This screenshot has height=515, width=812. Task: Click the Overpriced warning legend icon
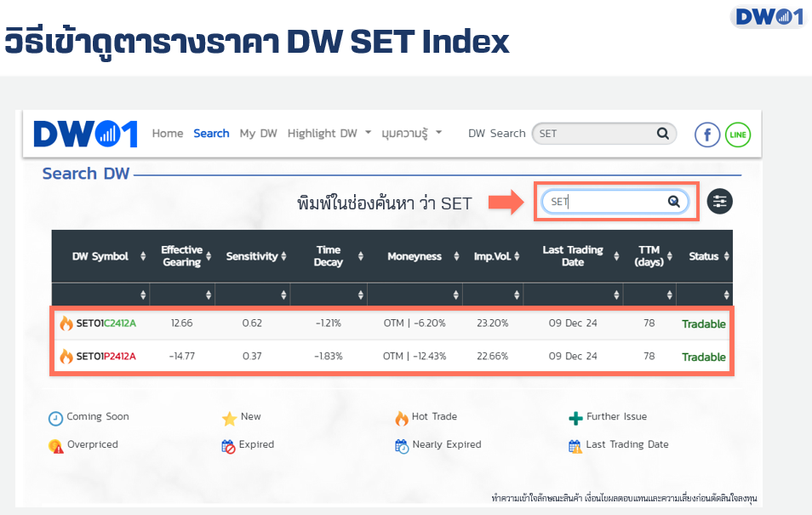pyautogui.click(x=55, y=446)
